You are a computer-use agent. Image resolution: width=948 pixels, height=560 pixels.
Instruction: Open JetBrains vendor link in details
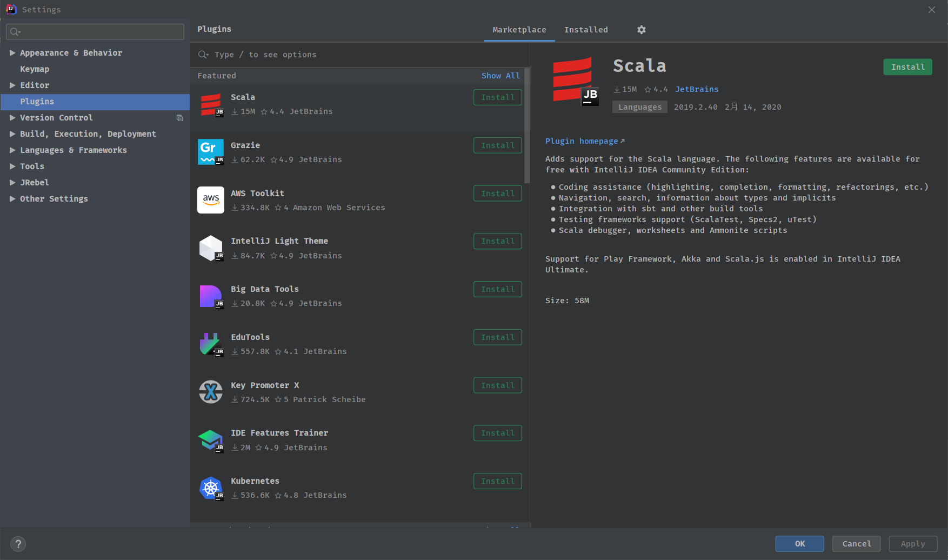(x=697, y=89)
